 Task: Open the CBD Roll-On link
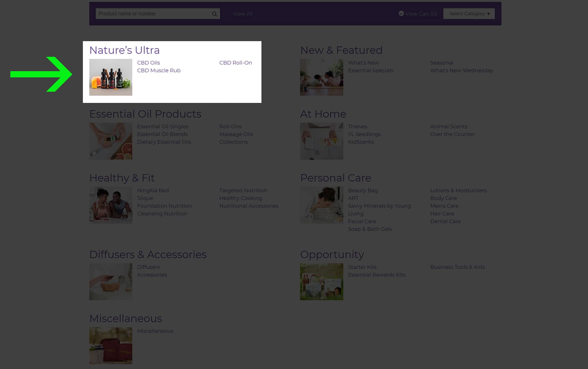coord(235,63)
